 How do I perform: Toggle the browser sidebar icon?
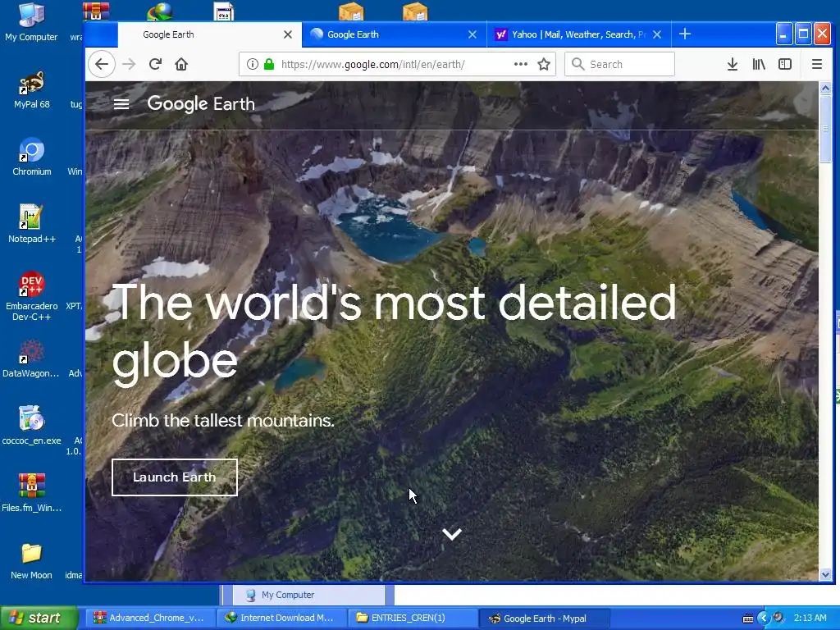coord(785,64)
